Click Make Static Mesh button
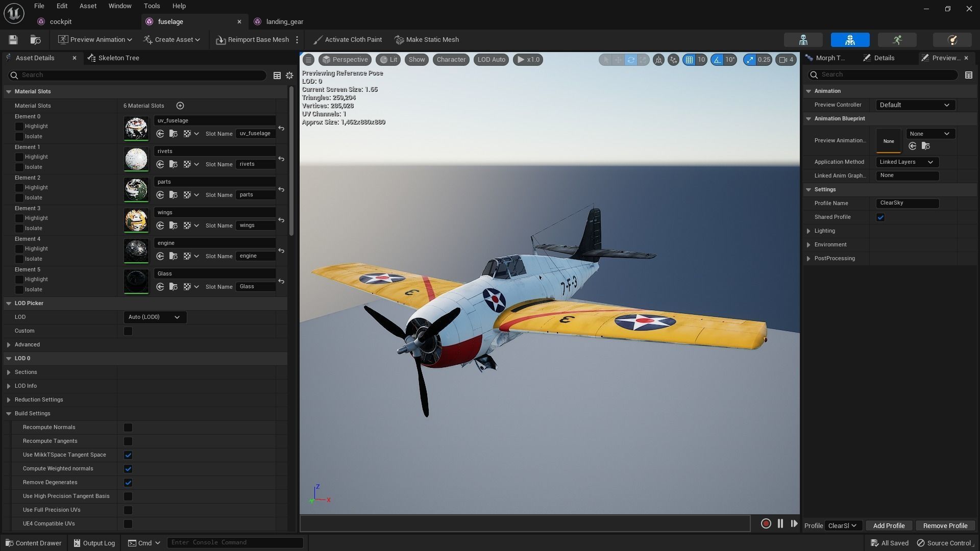This screenshot has height=551, width=980. coord(427,40)
